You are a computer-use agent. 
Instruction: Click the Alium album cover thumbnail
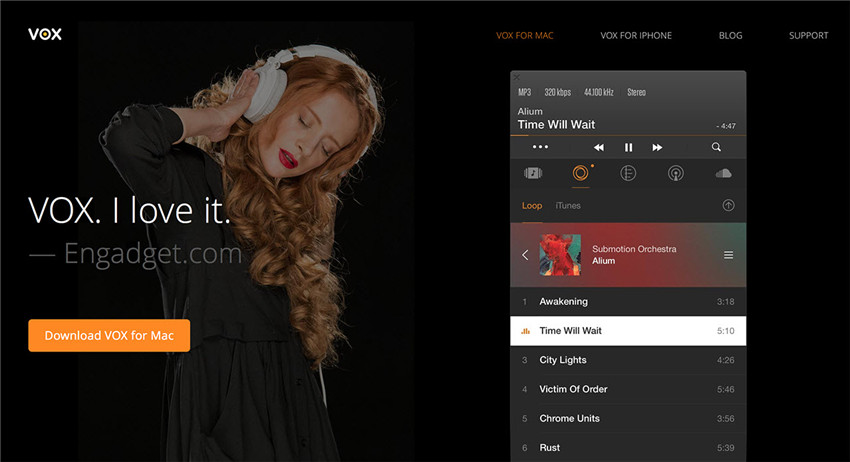pyautogui.click(x=560, y=255)
